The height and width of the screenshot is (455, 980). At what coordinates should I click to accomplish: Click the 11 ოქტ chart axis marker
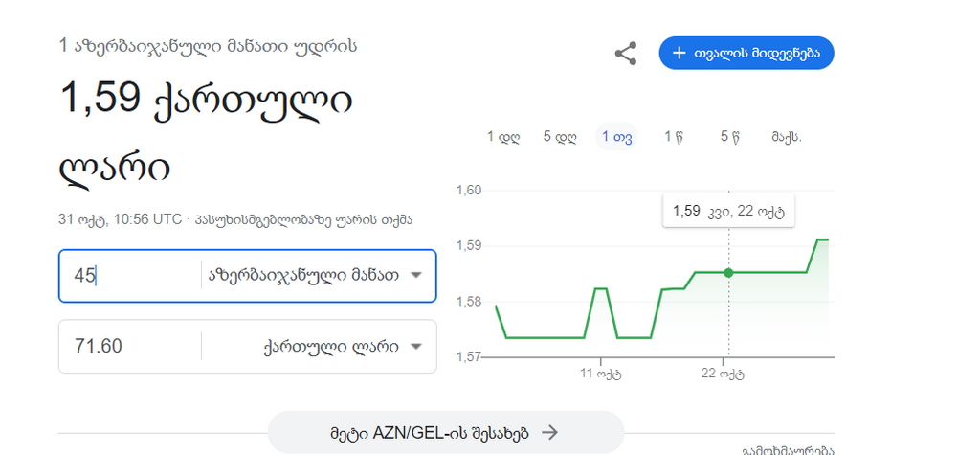tap(601, 374)
